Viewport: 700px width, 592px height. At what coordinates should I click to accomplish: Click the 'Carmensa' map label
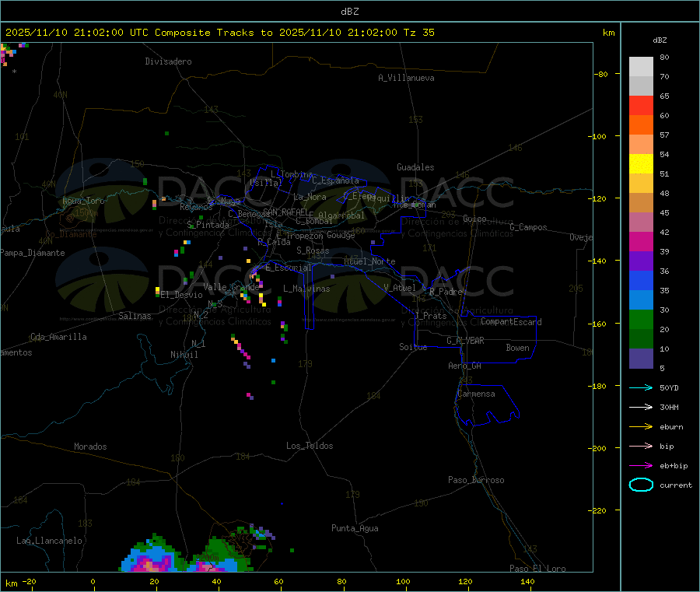476,394
